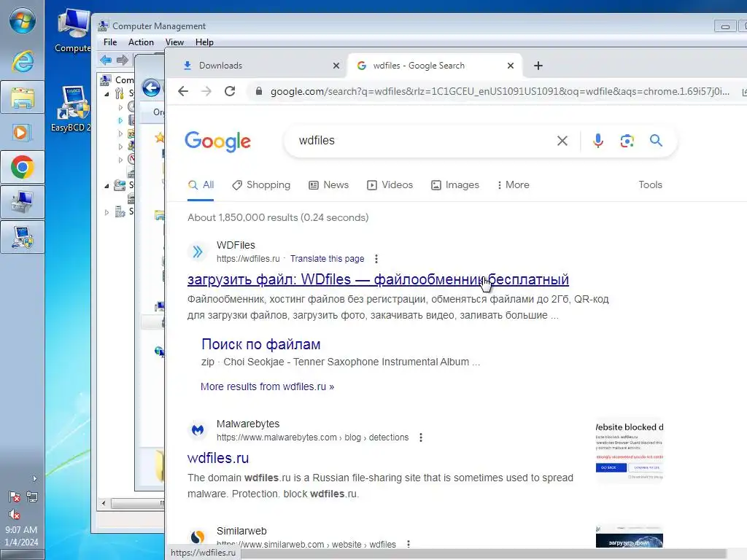747x560 pixels.
Task: Open File menu in Computer Management
Action: (110, 42)
